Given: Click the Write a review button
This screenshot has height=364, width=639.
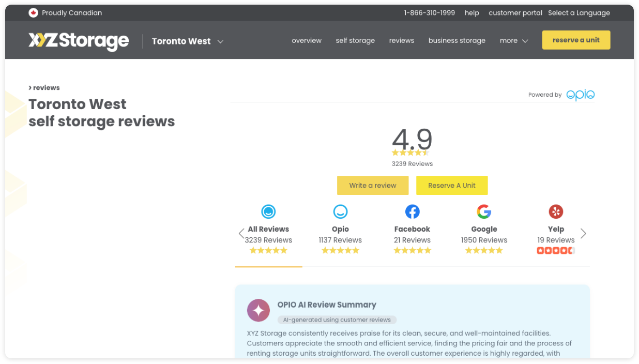Looking at the screenshot, I should click(372, 186).
